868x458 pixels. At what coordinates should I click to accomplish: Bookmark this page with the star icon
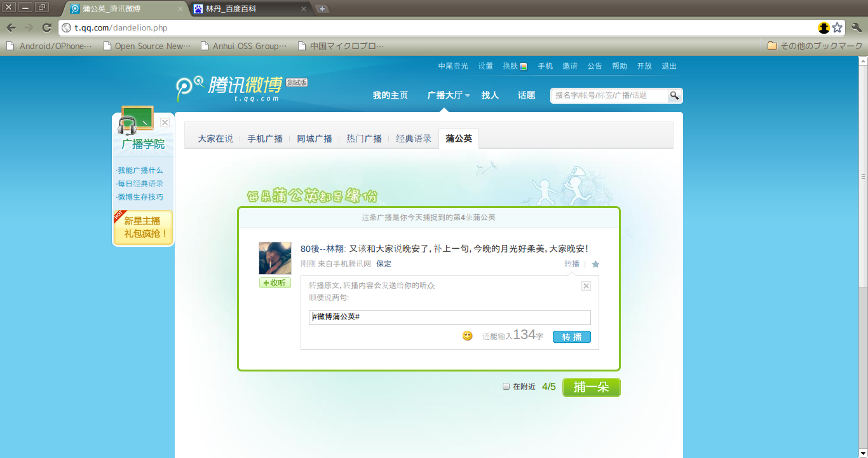(x=837, y=27)
